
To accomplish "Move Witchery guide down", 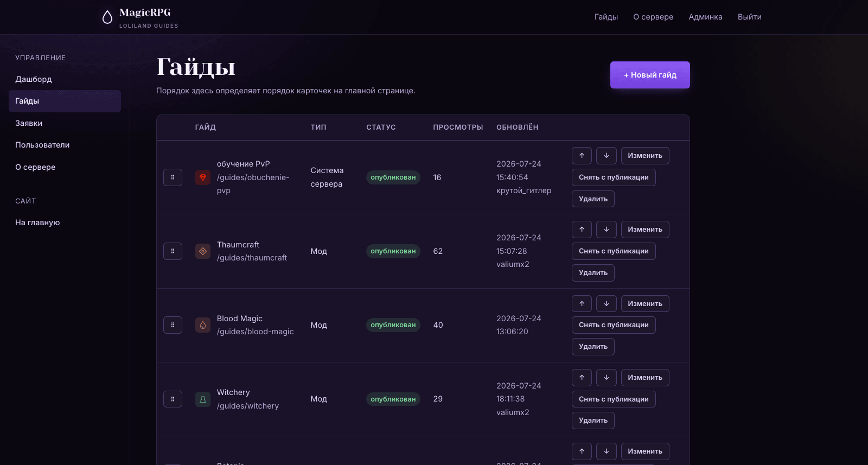I will click(x=607, y=378).
